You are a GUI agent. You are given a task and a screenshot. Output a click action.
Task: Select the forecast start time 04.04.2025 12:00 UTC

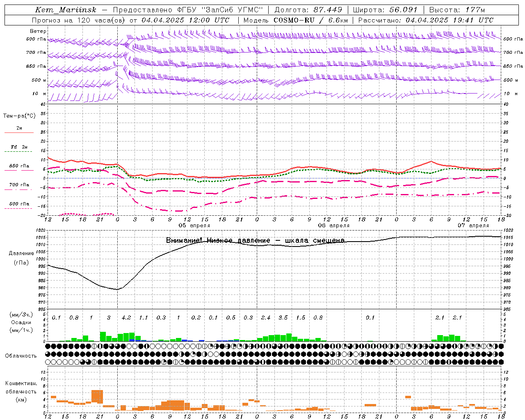click(185, 20)
